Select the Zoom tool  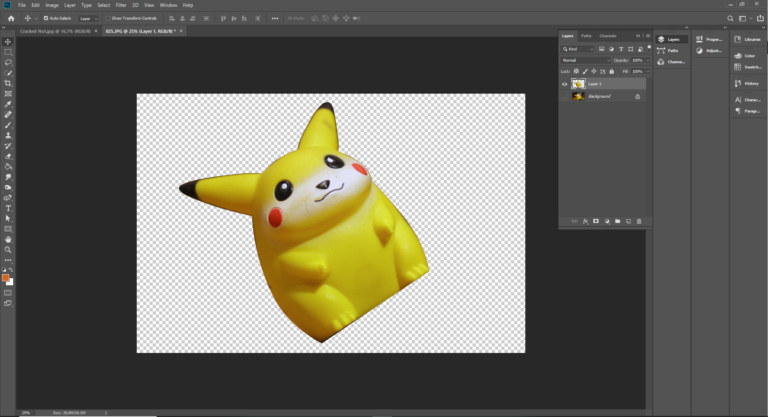tap(8, 250)
